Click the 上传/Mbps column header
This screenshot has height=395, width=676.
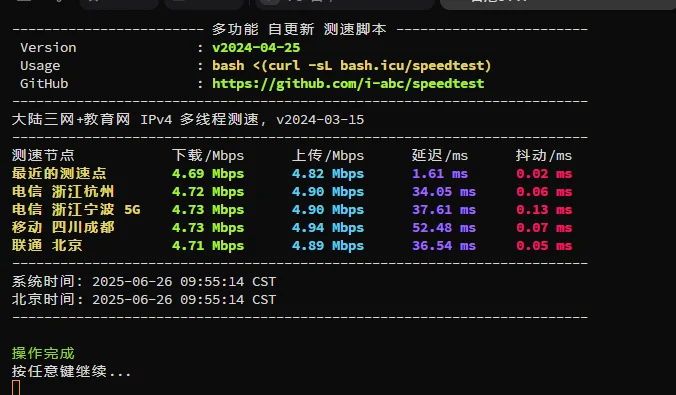pos(328,155)
